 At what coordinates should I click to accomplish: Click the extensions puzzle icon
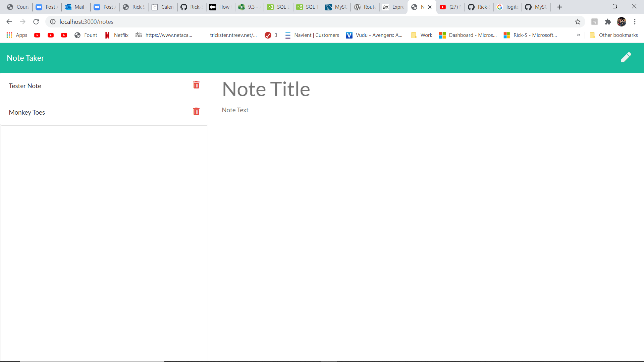point(608,21)
